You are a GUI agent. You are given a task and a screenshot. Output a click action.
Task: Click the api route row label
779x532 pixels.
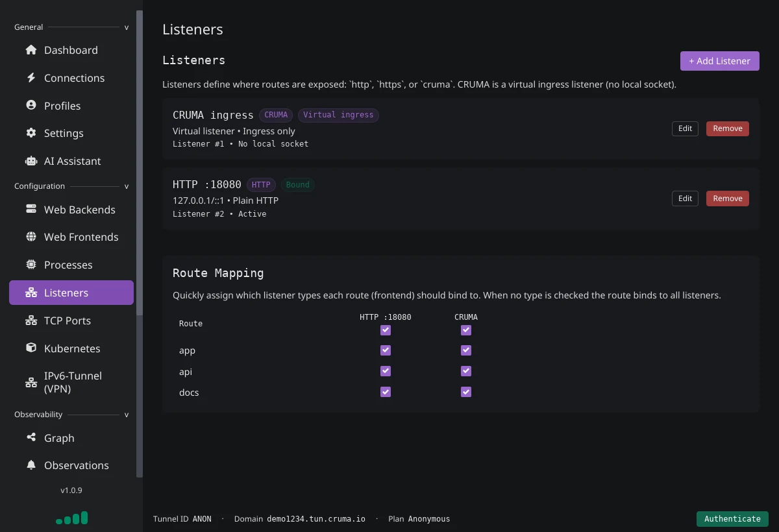(x=186, y=372)
